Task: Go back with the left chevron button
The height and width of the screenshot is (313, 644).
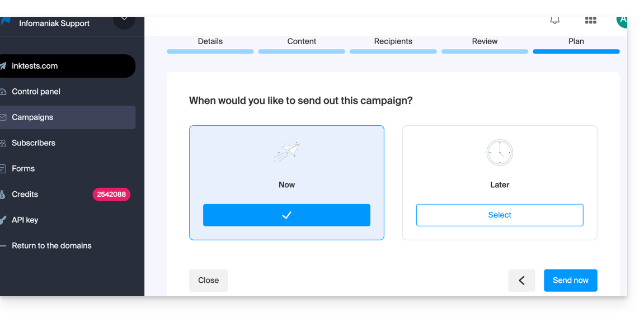Action: 521,281
